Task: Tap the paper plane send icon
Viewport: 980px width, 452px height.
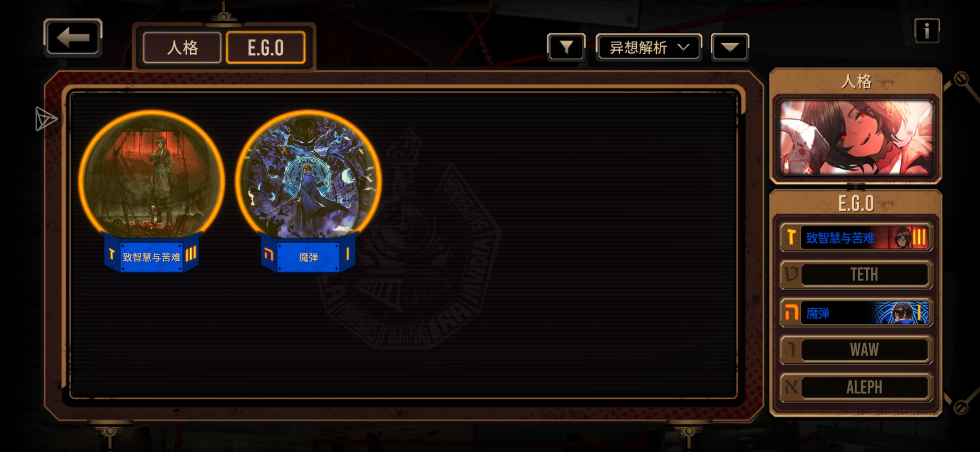Action: coord(46,119)
